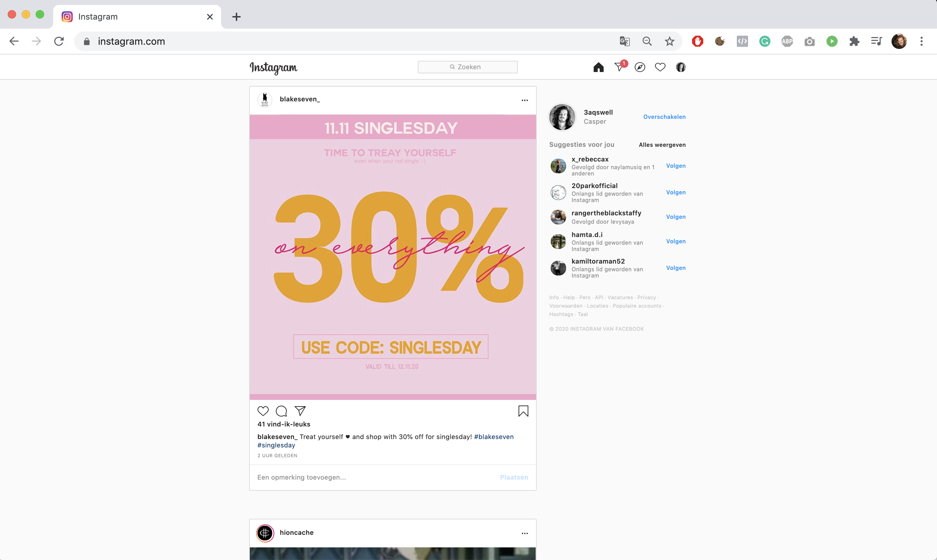937x560 pixels.
Task: Comment icon under blakeseven_ post
Action: tap(281, 411)
